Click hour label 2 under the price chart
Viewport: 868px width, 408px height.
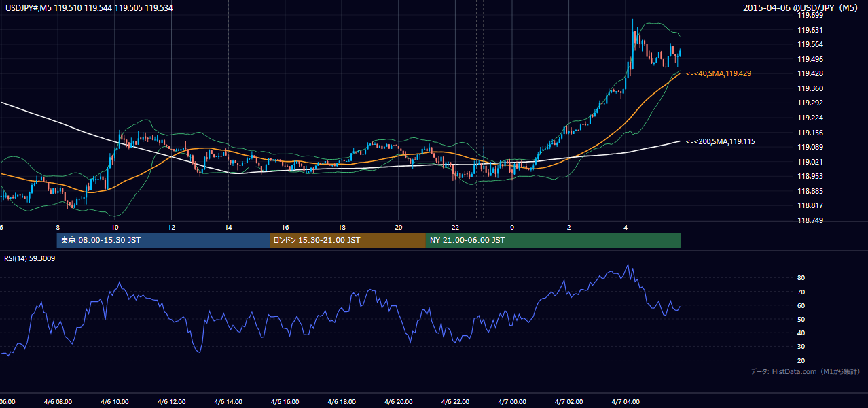[568, 228]
